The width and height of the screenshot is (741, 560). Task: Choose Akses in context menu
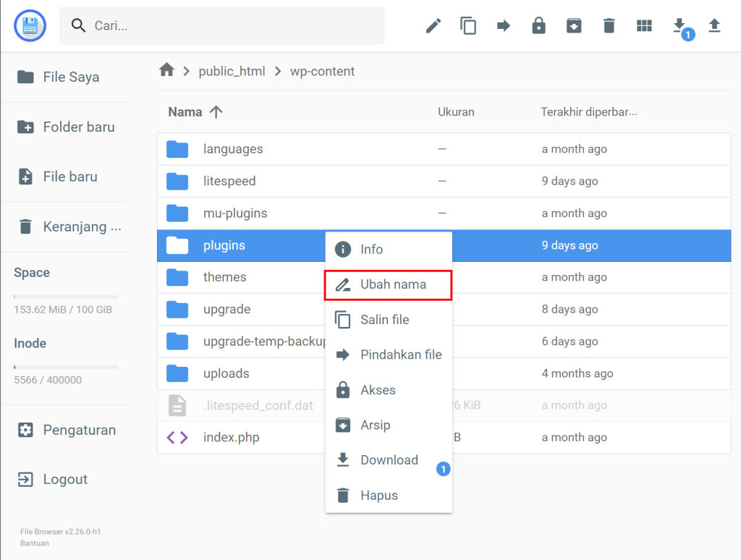tap(389, 390)
